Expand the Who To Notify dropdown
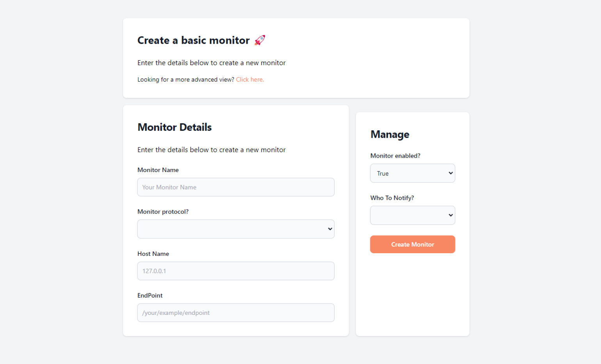This screenshot has width=601, height=364. pos(413,215)
